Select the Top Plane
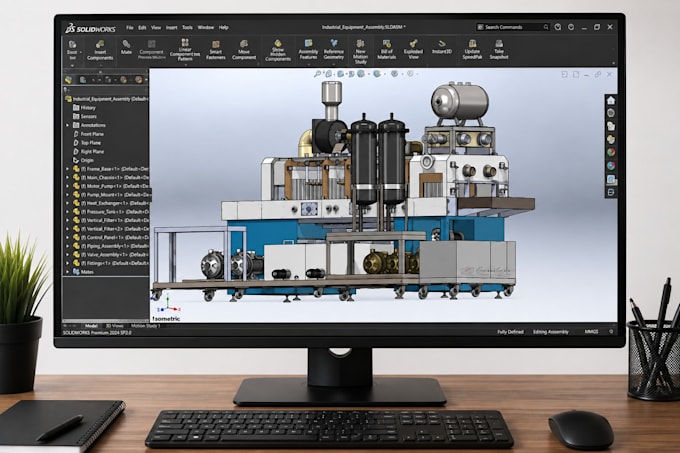Screen dimensions: 680x453 pyautogui.click(x=87, y=143)
